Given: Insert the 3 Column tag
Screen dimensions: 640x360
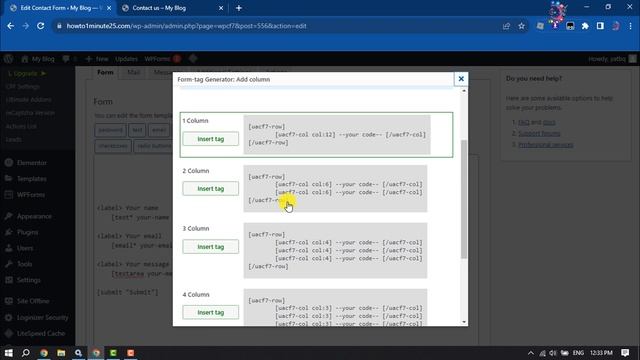Looking at the screenshot, I should [211, 247].
